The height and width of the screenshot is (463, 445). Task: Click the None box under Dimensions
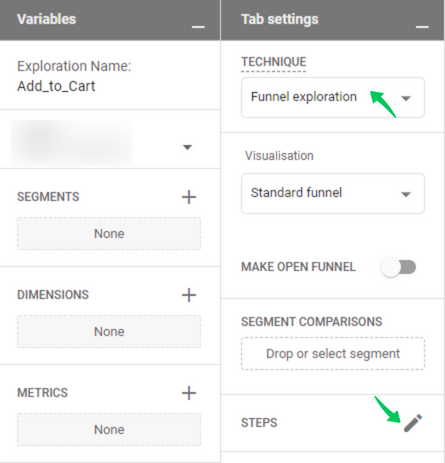109,332
